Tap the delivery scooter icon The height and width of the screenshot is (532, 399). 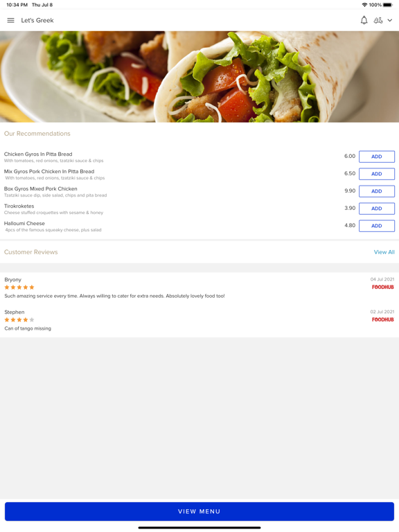pos(378,20)
